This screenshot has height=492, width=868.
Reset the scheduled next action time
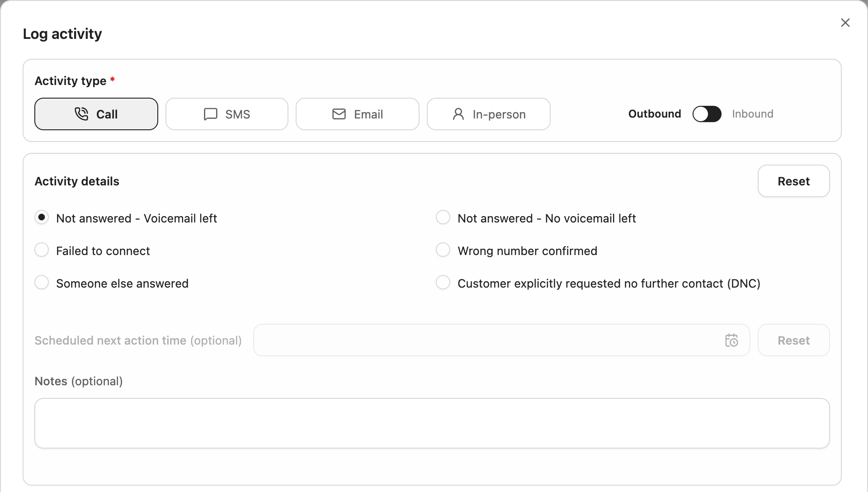coord(793,340)
